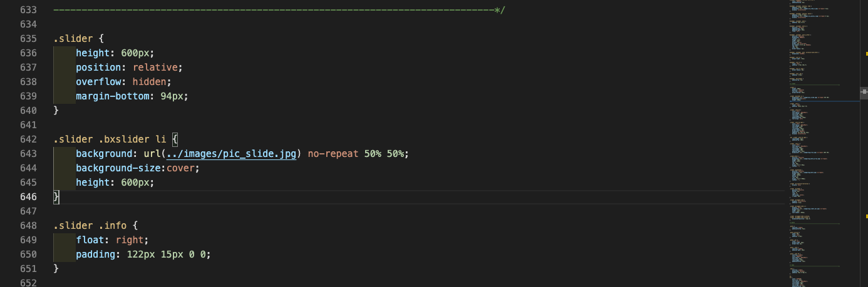Click the 'no-repeat' background value
The width and height of the screenshot is (868, 287).
point(333,154)
